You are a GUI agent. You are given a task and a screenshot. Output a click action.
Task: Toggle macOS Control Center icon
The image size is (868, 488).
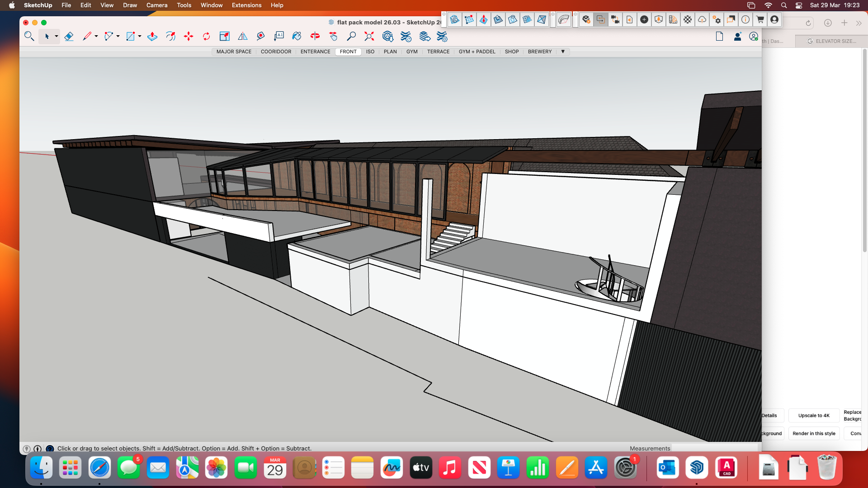(799, 5)
